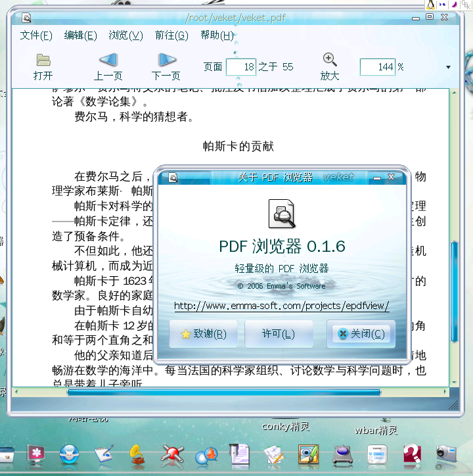
Task: Click the PDF viewer logo in About dialog
Action: pos(282,214)
